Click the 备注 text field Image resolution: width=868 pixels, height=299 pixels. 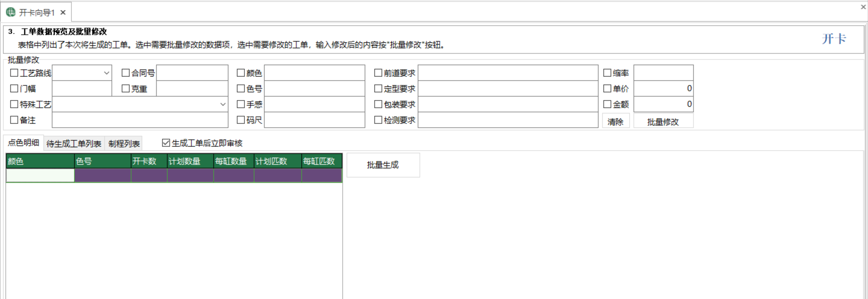tap(140, 120)
